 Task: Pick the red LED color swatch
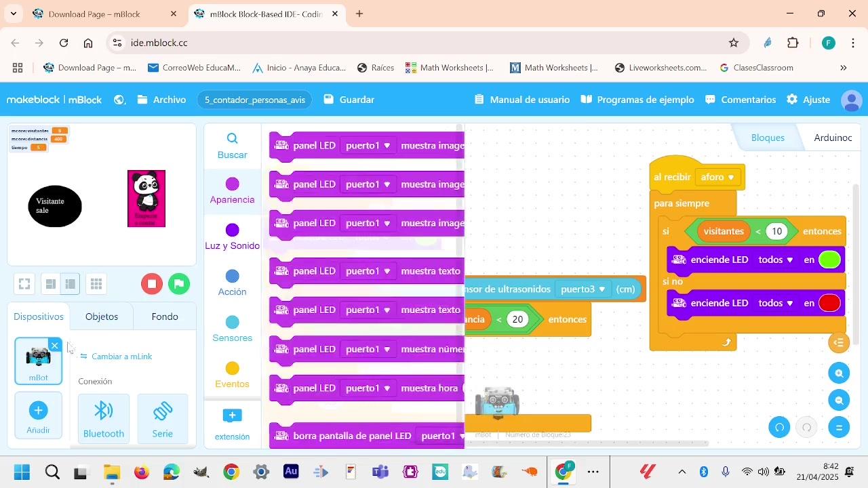(x=830, y=303)
